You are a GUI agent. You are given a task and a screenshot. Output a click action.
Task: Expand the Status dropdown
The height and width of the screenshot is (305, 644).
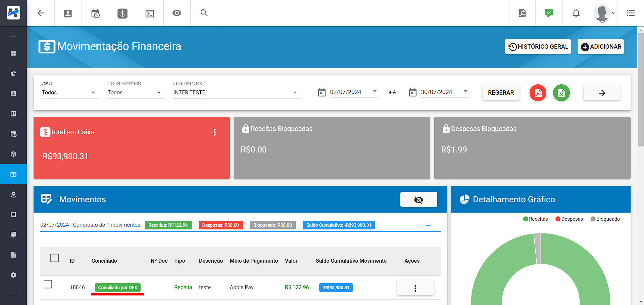[x=69, y=92]
